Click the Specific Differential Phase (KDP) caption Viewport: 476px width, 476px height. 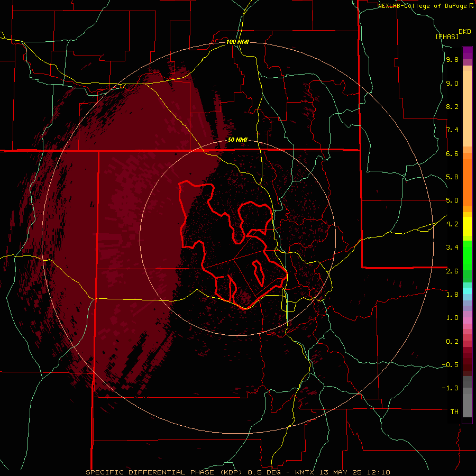click(x=164, y=472)
